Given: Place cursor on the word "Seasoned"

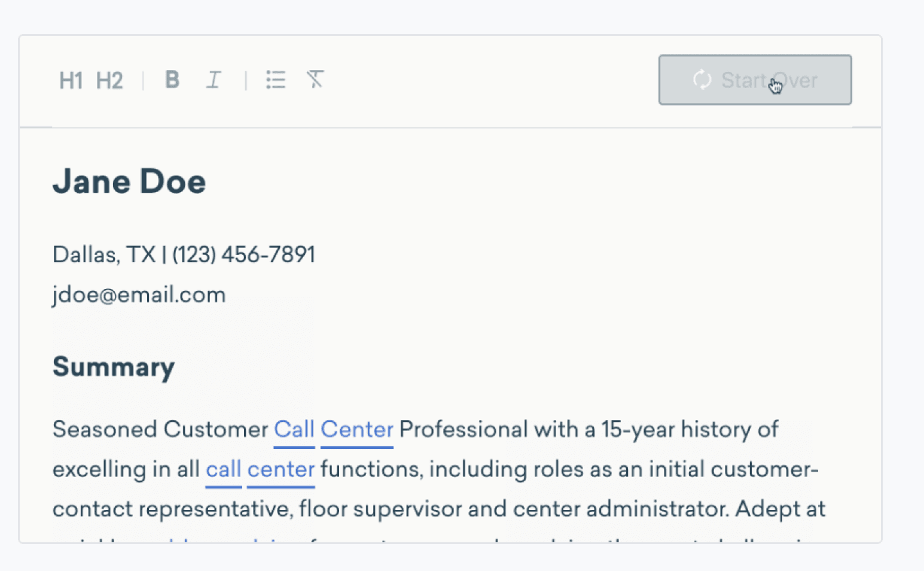Looking at the screenshot, I should click(x=105, y=430).
